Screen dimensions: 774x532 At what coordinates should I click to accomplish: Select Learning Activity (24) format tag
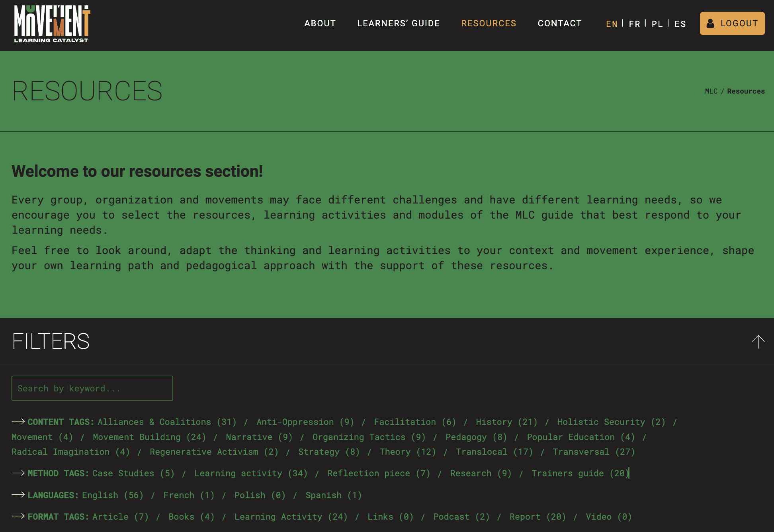[291, 516]
